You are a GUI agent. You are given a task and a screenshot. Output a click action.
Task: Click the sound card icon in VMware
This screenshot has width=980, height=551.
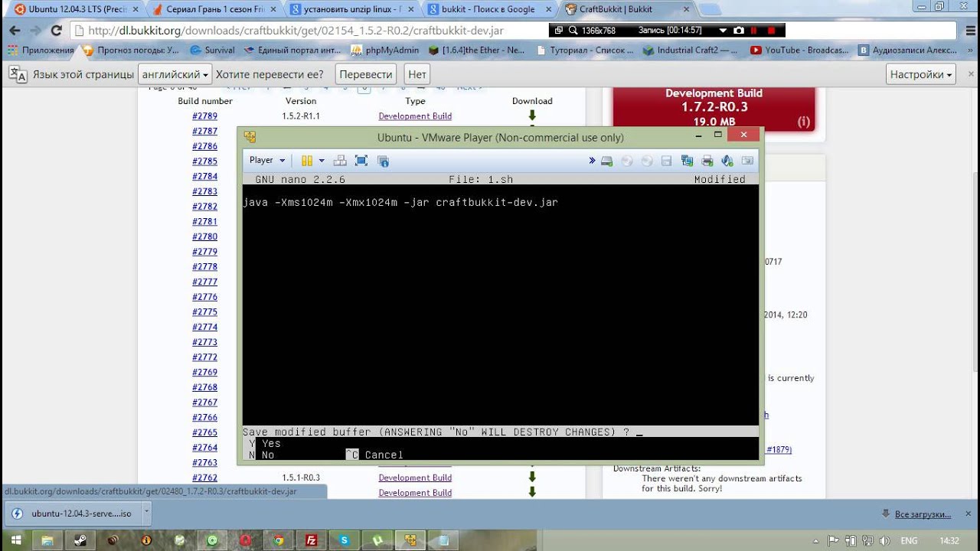click(x=727, y=161)
